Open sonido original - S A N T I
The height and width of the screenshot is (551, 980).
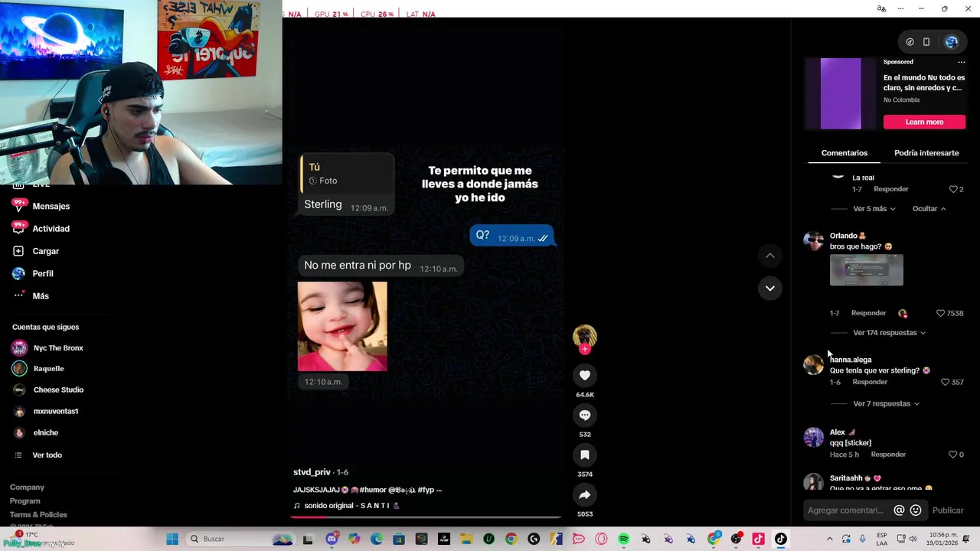pos(346,506)
